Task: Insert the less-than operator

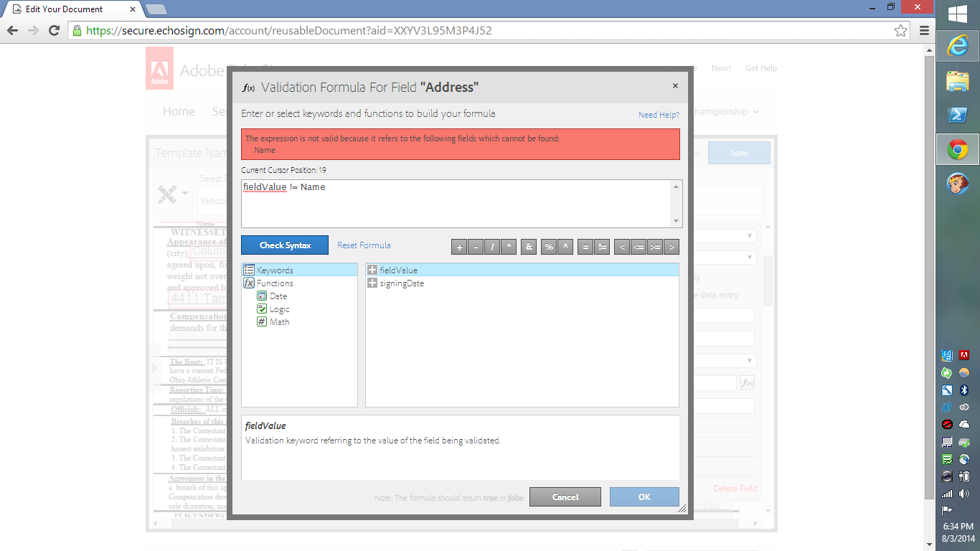Action: coord(622,247)
